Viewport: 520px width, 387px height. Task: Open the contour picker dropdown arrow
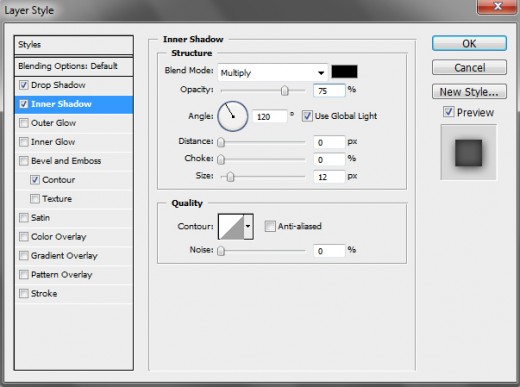pos(248,227)
